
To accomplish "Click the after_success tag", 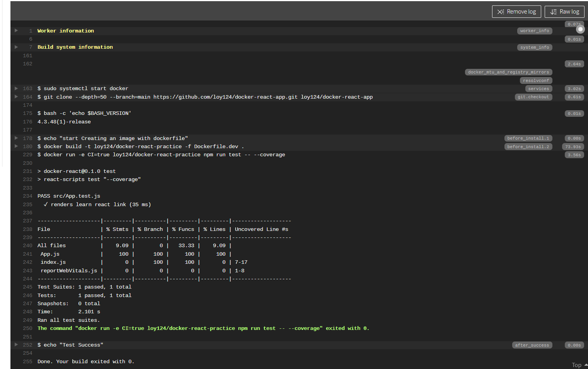I will pos(532,345).
